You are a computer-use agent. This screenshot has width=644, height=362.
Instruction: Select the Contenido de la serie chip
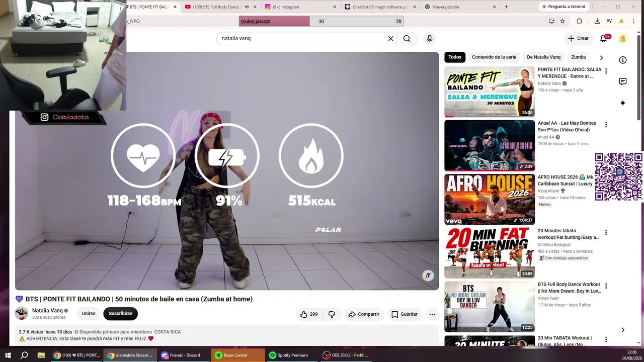point(494,57)
